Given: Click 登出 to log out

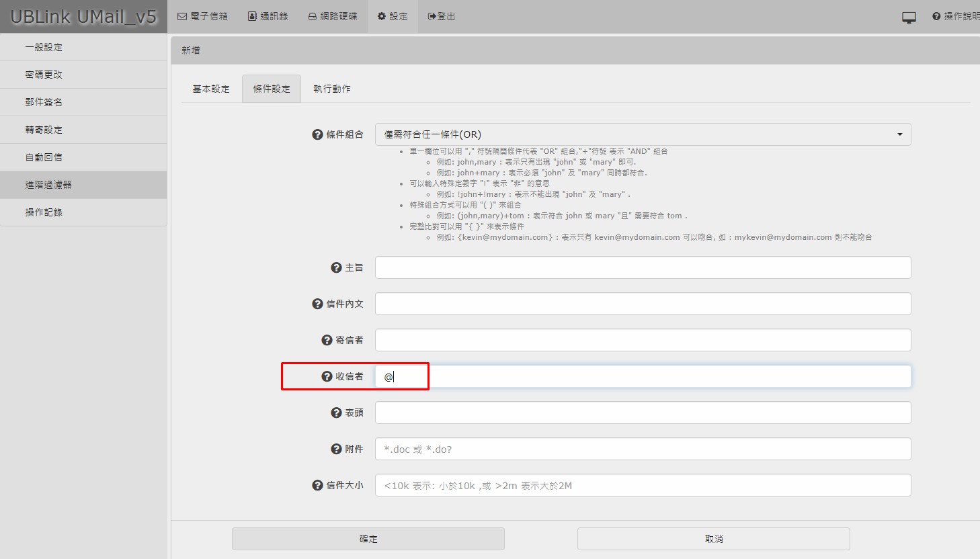Looking at the screenshot, I should [x=442, y=16].
